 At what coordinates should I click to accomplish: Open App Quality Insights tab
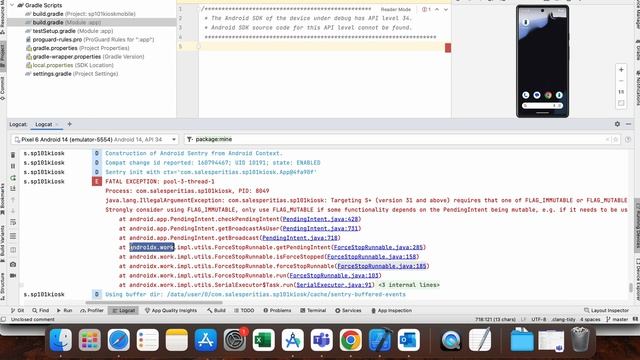pyautogui.click(x=171, y=311)
